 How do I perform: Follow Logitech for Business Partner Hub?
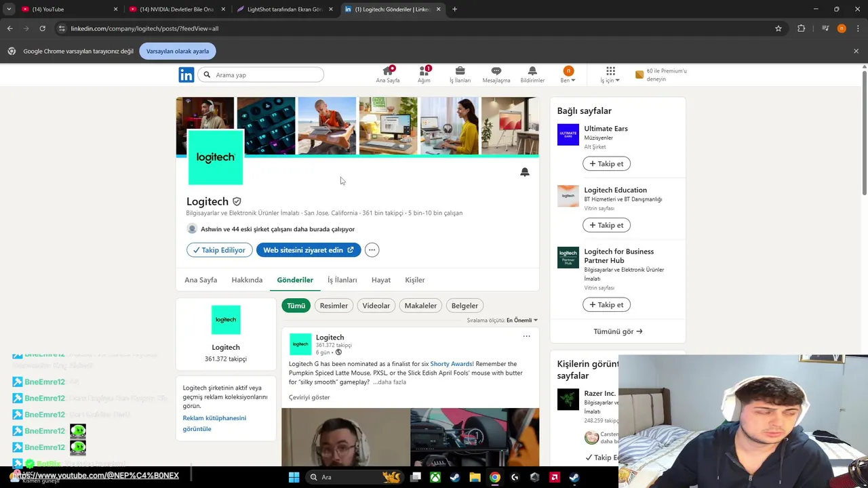tap(606, 305)
